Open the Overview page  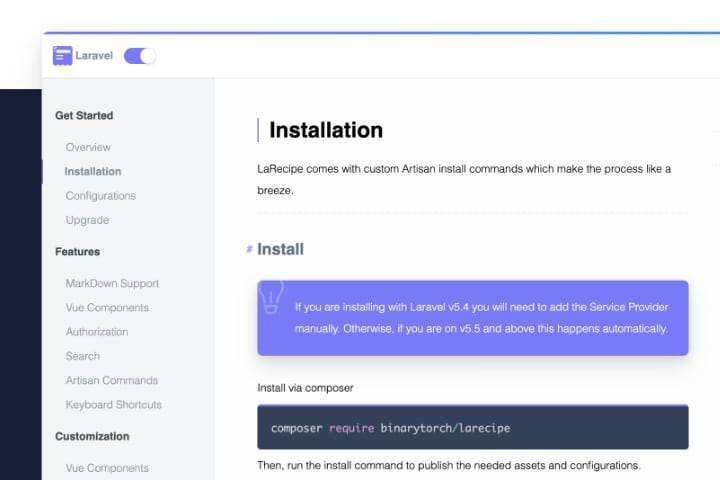[88, 147]
